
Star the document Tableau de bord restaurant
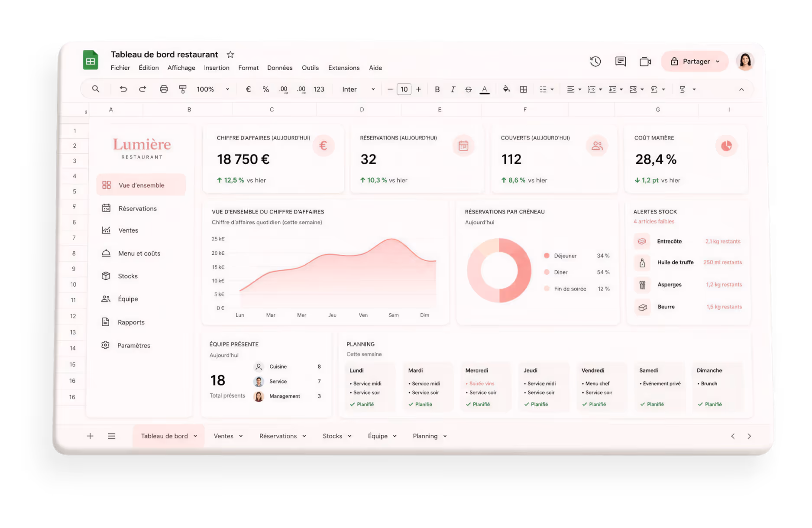coord(230,55)
